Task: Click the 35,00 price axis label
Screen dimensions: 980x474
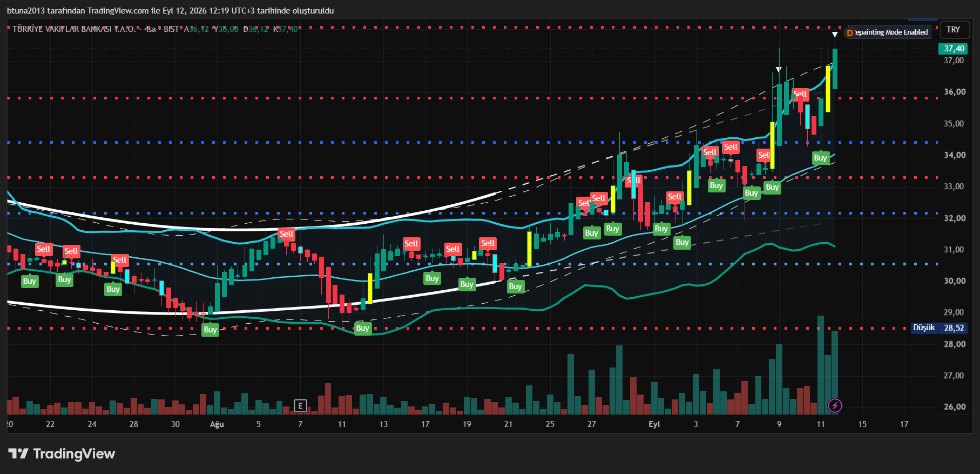Action: pyautogui.click(x=954, y=124)
